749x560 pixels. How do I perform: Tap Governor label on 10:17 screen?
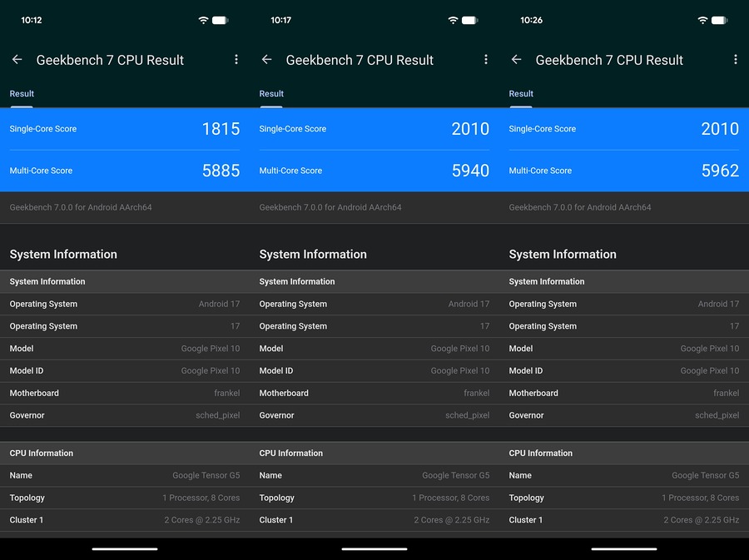[x=276, y=415]
